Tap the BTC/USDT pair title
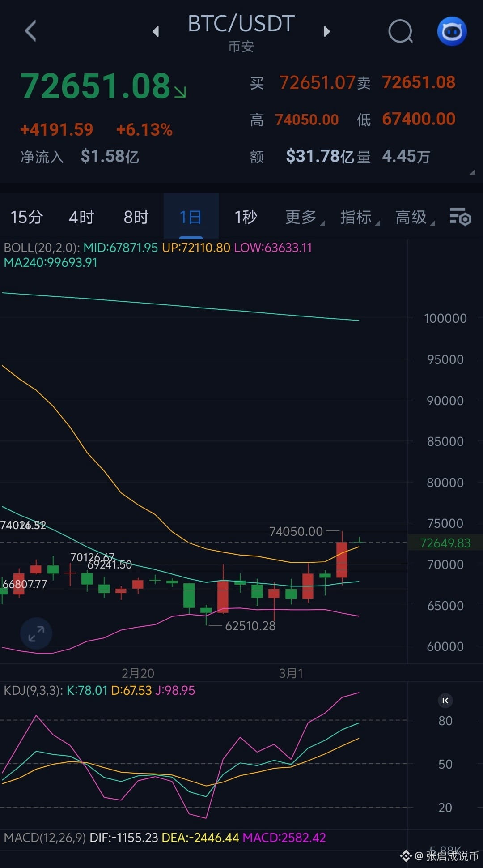The width and height of the screenshot is (483, 868). [241, 23]
